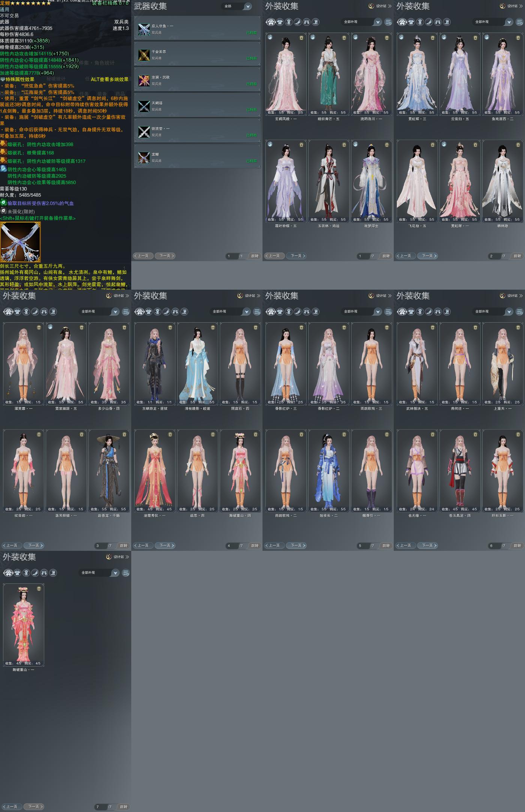Click the trash icon on the 武林傲决·五 card
The width and height of the screenshot is (525, 812).
point(433,327)
